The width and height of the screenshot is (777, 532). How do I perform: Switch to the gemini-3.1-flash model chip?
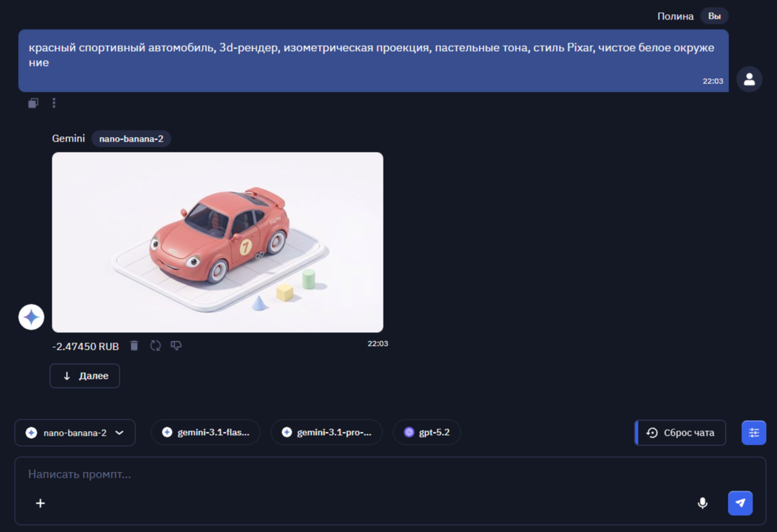pyautogui.click(x=205, y=432)
